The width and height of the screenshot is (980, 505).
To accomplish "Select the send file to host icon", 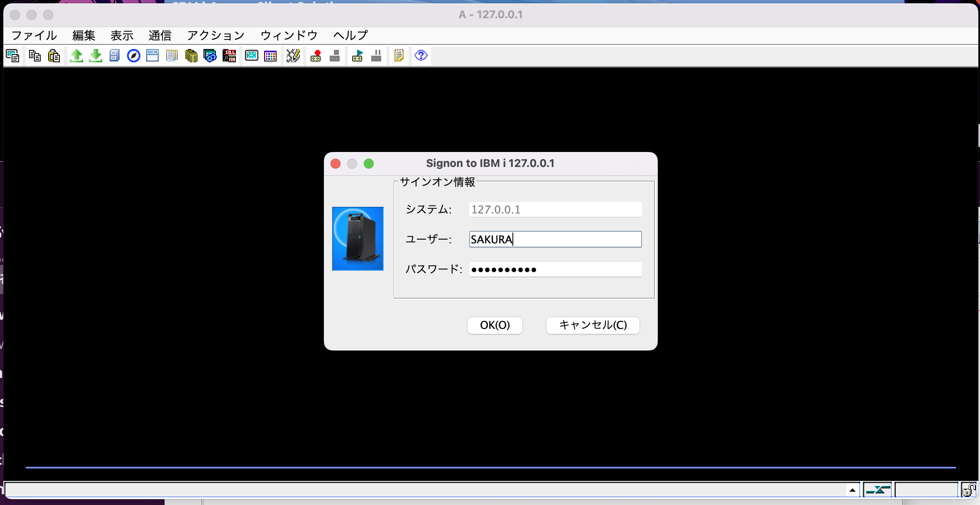I will click(x=77, y=55).
